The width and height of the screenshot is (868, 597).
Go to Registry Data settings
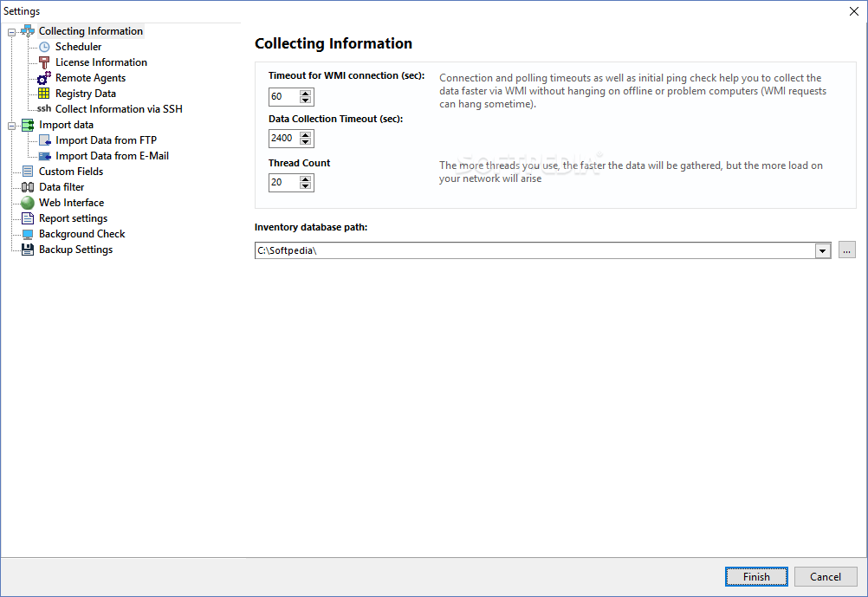point(85,94)
